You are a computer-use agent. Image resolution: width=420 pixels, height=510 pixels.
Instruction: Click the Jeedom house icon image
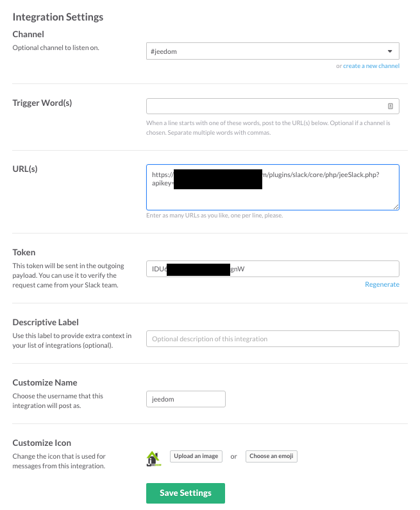(x=153, y=459)
